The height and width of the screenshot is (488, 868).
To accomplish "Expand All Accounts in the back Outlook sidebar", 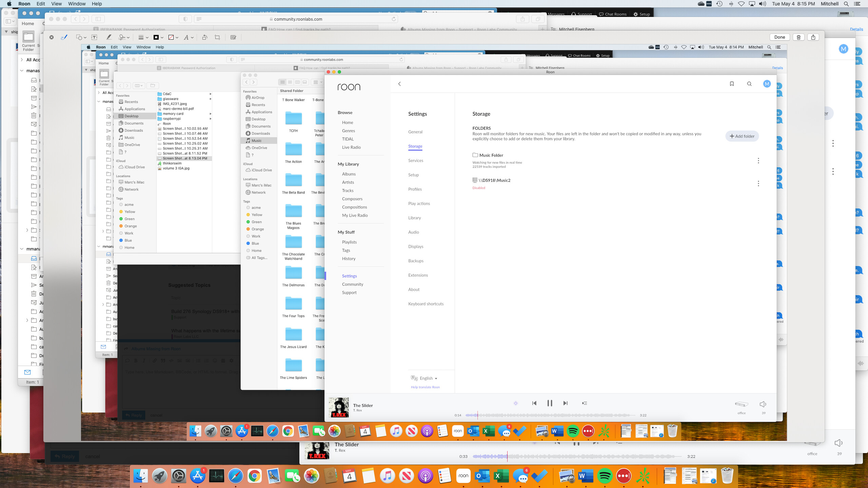I will pyautogui.click(x=22, y=60).
